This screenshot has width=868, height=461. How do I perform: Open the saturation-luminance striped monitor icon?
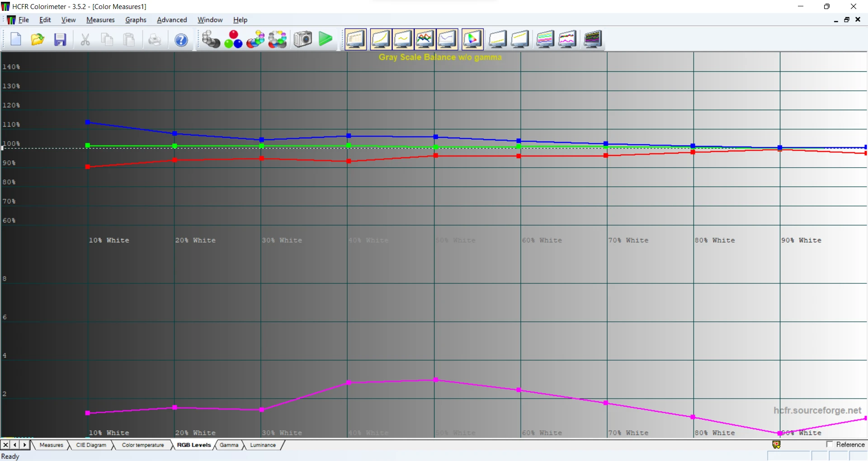(x=545, y=39)
